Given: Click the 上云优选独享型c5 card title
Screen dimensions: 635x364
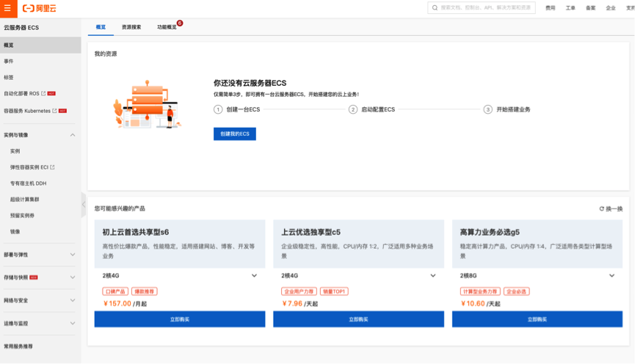Looking at the screenshot, I should click(x=311, y=233).
